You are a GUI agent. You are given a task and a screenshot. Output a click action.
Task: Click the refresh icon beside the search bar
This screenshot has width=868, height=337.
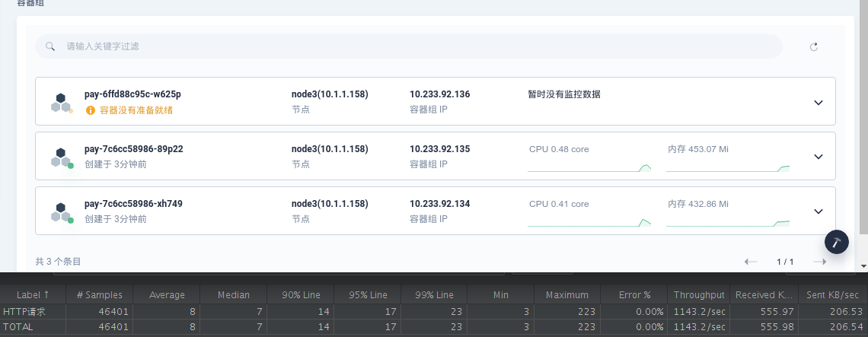point(814,47)
